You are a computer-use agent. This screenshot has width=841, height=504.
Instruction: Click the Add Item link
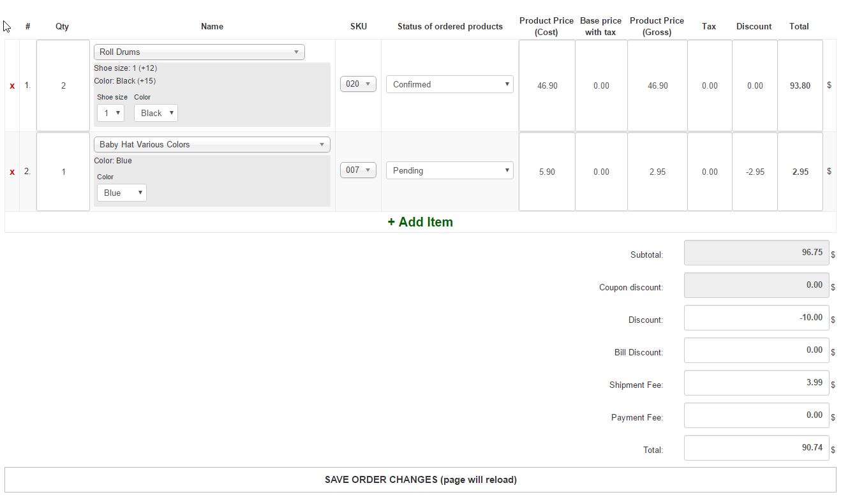click(420, 222)
